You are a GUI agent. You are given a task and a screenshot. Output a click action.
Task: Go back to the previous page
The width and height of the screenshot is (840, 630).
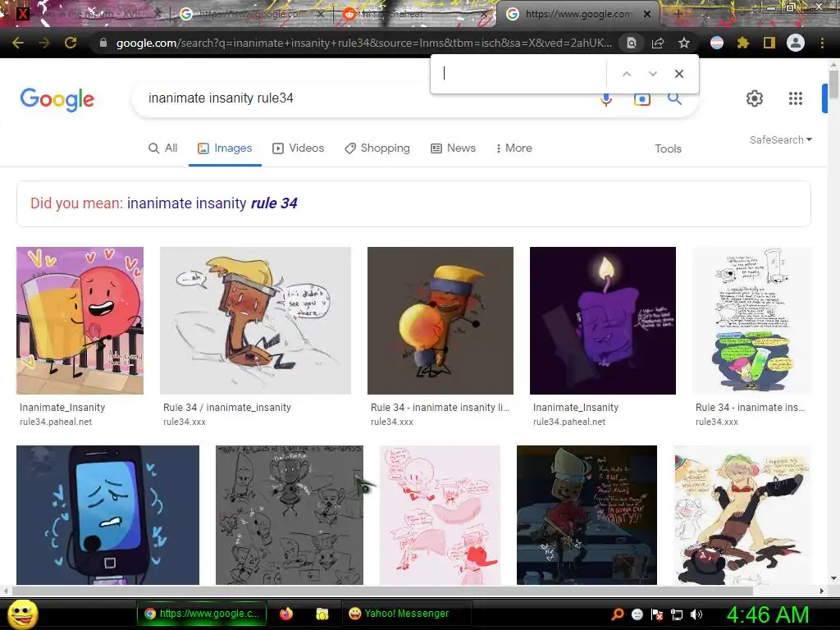click(x=18, y=43)
